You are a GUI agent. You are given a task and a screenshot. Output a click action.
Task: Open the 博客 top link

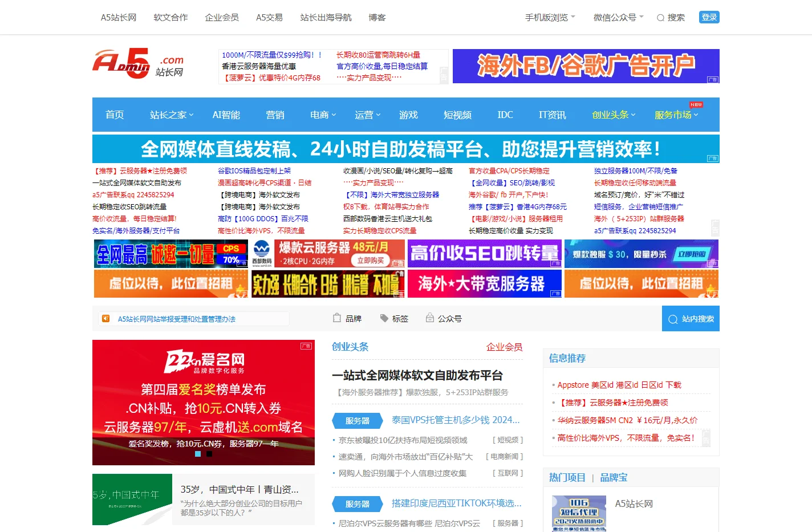pos(377,18)
